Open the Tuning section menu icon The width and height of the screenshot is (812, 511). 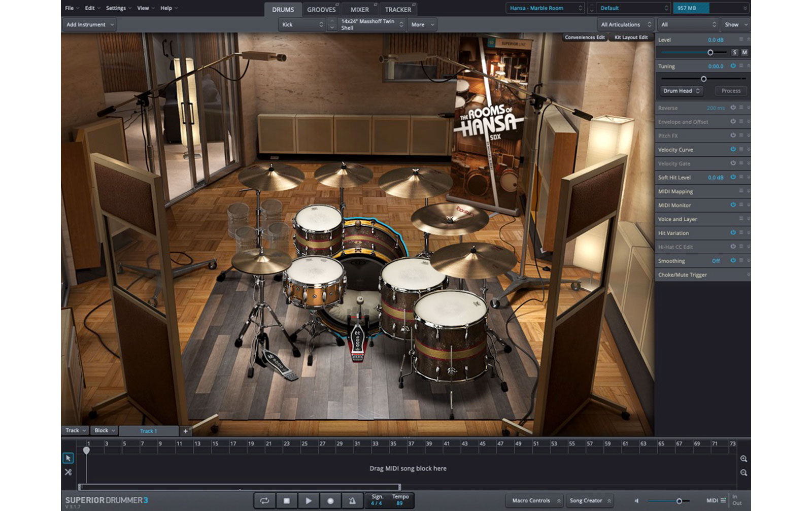coord(741,66)
